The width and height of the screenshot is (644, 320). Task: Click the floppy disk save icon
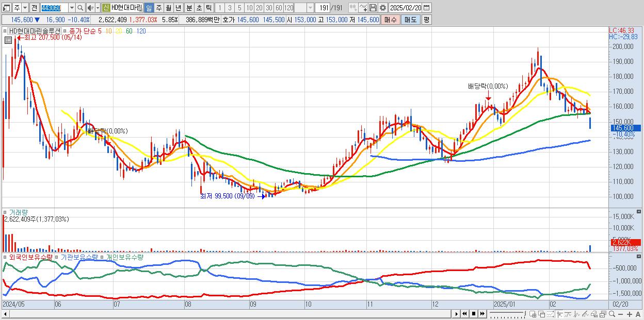373,8
